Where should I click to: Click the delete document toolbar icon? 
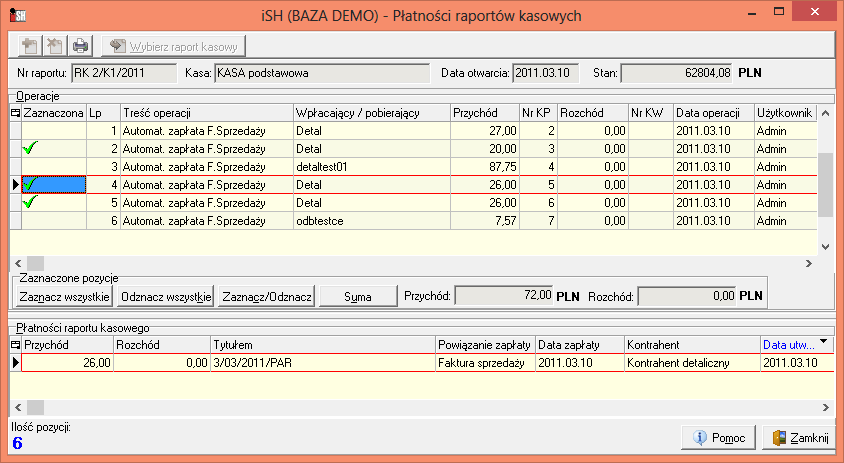[54, 46]
